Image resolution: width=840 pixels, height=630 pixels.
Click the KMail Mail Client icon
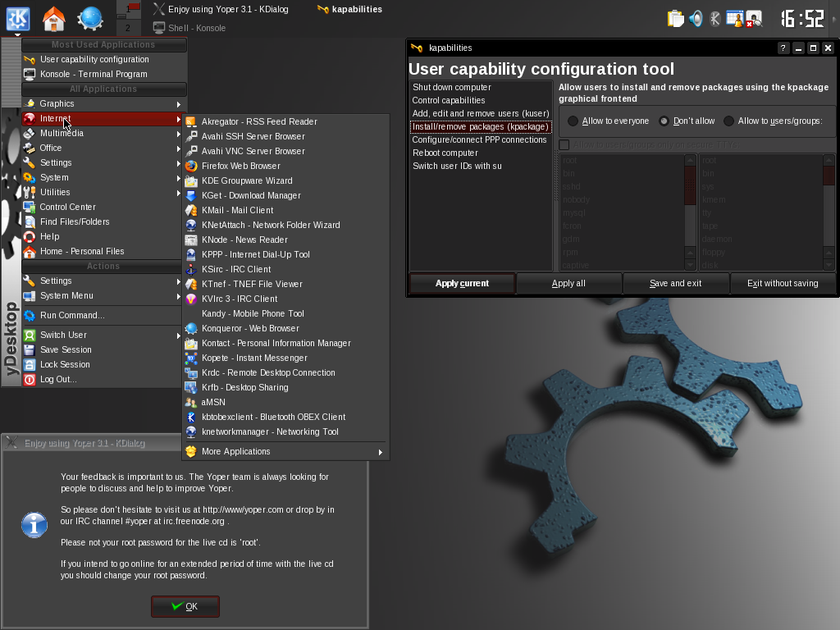tap(191, 210)
